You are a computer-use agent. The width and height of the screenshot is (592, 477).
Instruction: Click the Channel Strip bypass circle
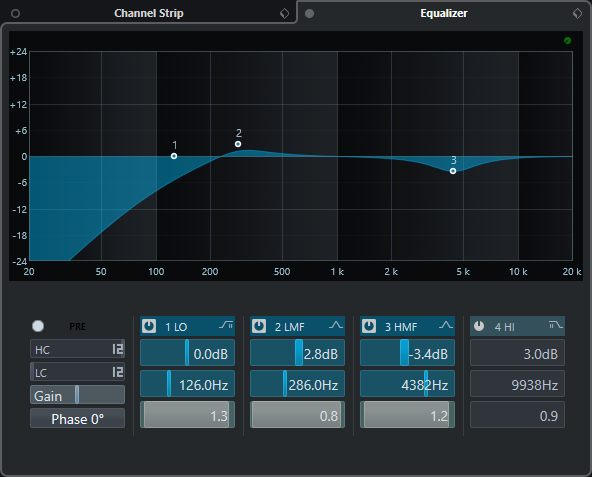(x=15, y=14)
